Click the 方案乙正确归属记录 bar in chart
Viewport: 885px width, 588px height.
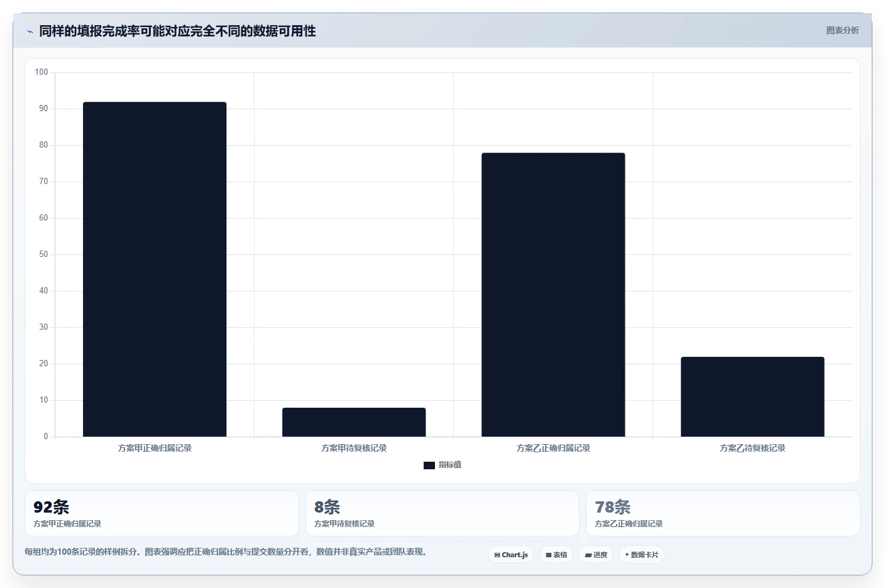coord(553,295)
